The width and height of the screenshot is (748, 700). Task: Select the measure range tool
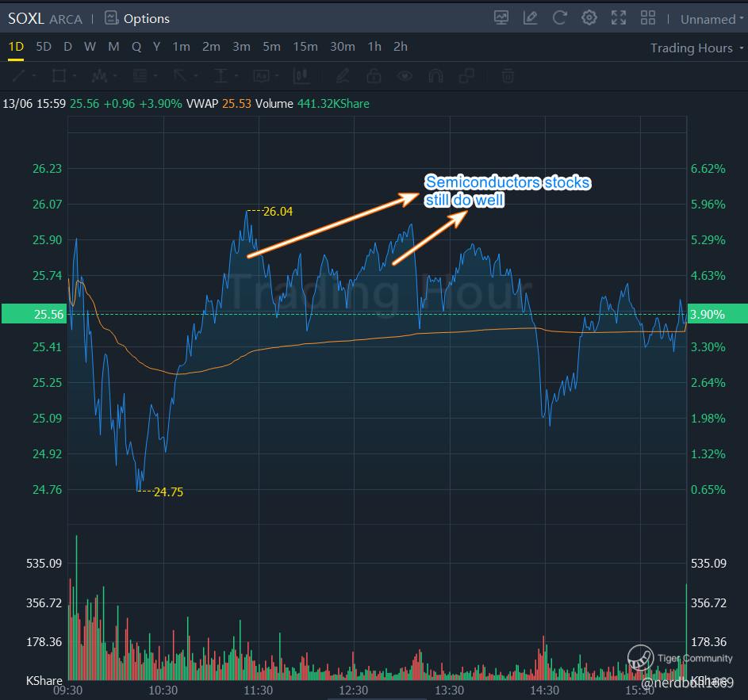pyautogui.click(x=221, y=76)
